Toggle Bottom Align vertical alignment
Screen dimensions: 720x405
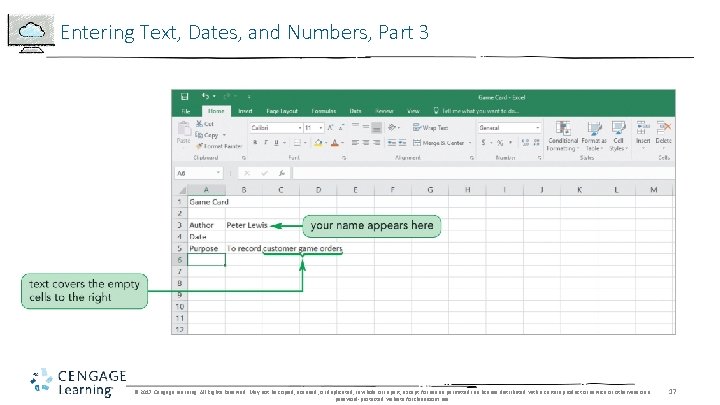377,127
